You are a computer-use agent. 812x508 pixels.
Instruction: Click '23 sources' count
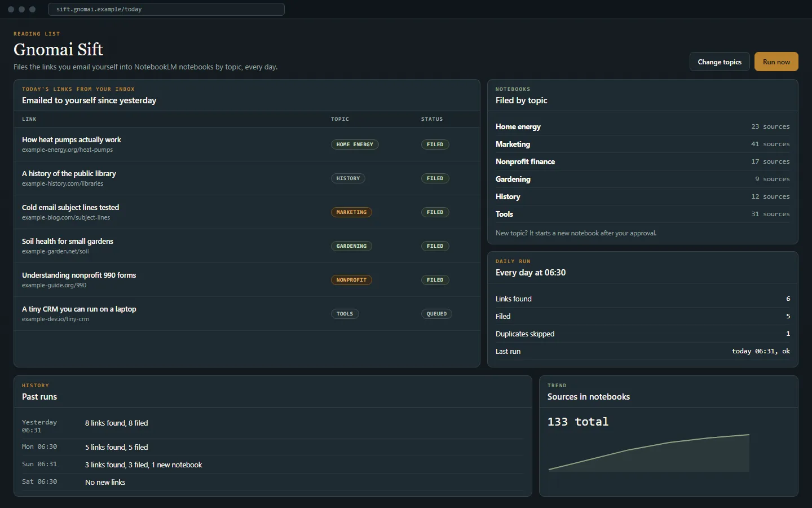pyautogui.click(x=770, y=127)
